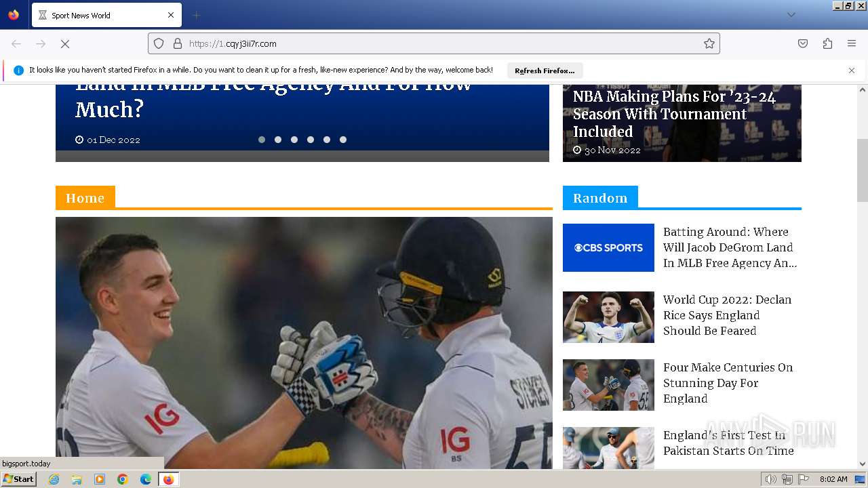
Task: Open a new tab
Action: [x=196, y=15]
